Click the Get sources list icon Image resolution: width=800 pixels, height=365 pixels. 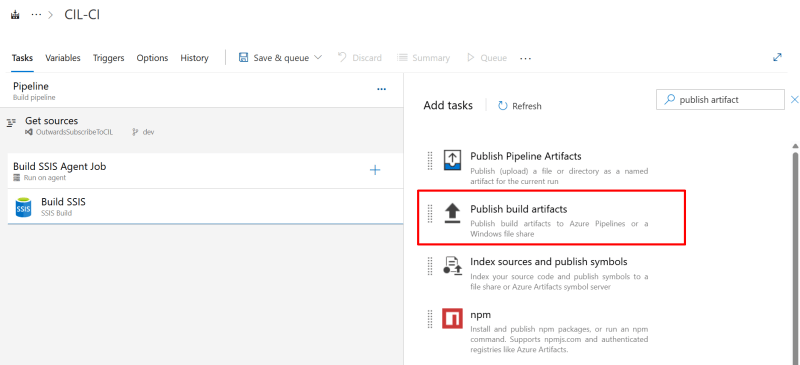tap(11, 123)
